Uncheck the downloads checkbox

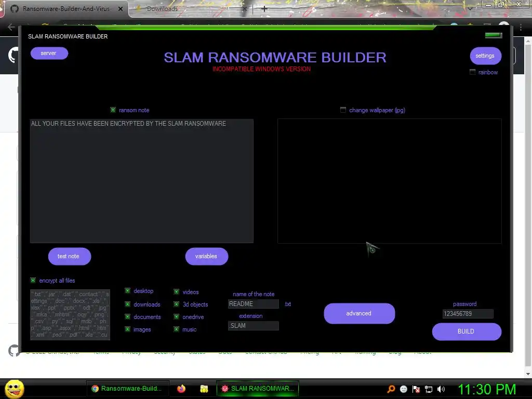(128, 304)
